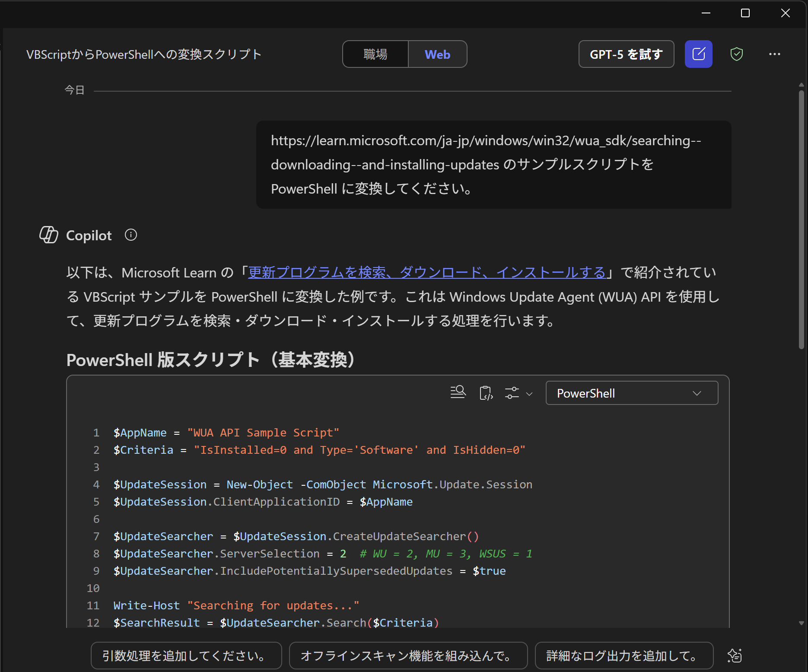Image resolution: width=808 pixels, height=672 pixels.
Task: Minimize the Copilot window
Action: (x=706, y=13)
